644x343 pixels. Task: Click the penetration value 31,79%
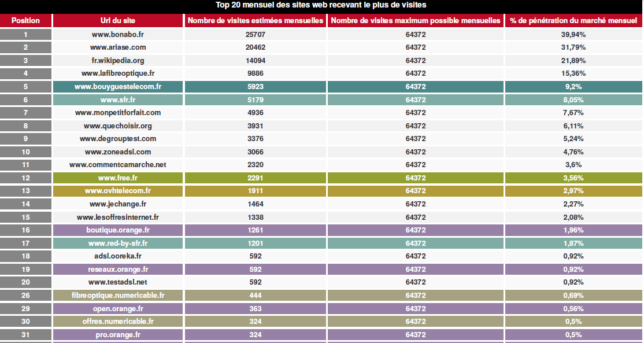(x=573, y=47)
